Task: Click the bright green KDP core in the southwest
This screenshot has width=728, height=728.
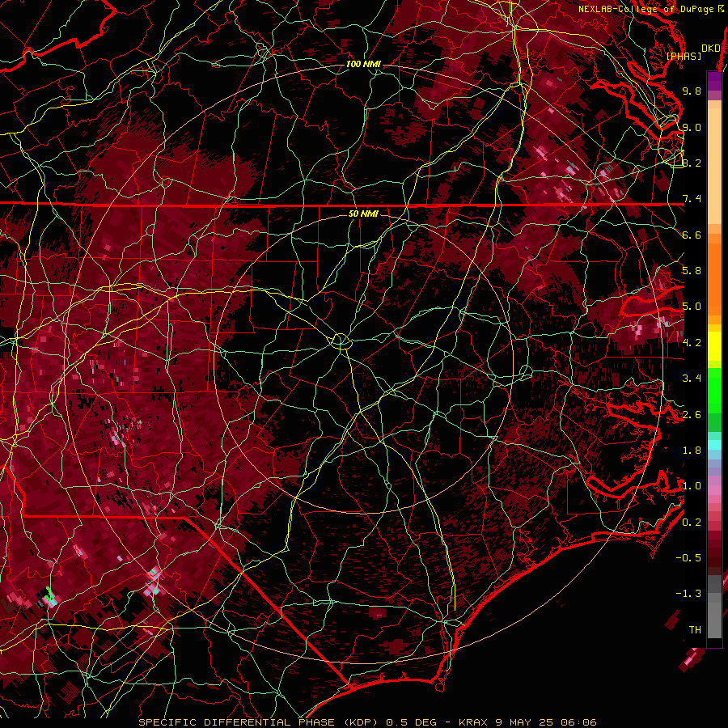Action: tap(49, 595)
